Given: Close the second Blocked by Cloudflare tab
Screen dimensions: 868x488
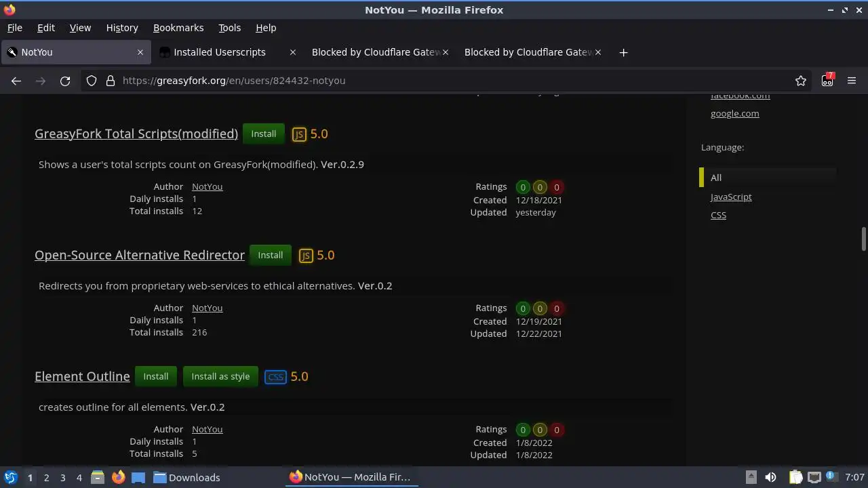Looking at the screenshot, I should point(598,52).
